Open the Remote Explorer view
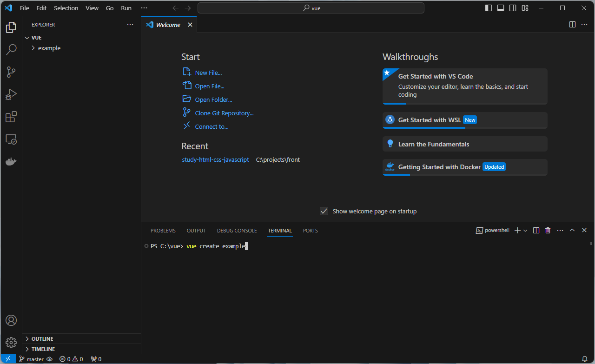The image size is (595, 364). 11,139
